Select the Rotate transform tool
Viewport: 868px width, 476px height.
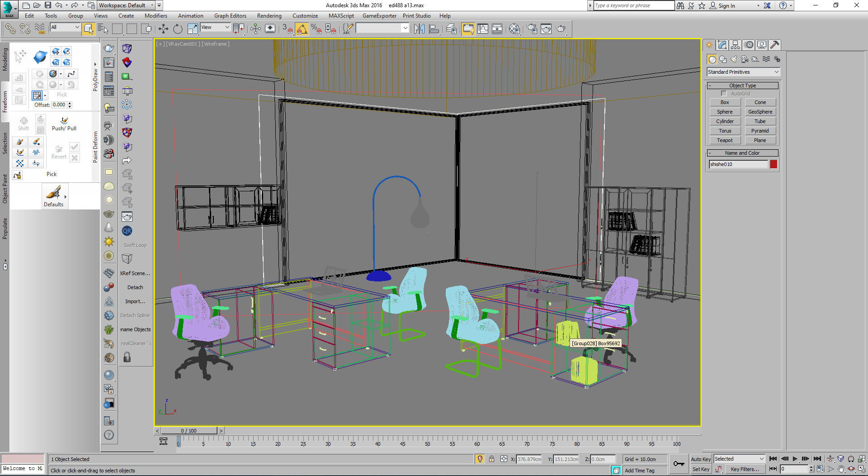coord(178,29)
